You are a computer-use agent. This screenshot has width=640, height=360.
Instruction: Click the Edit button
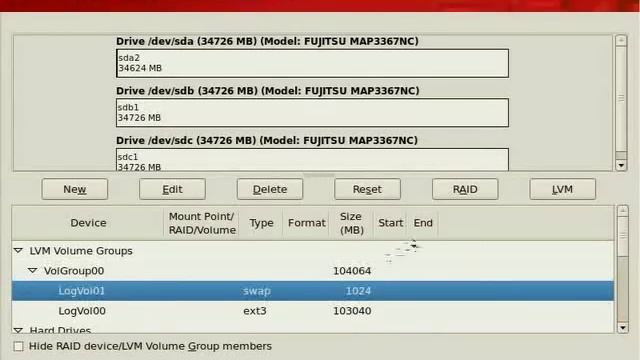pyautogui.click(x=172, y=189)
